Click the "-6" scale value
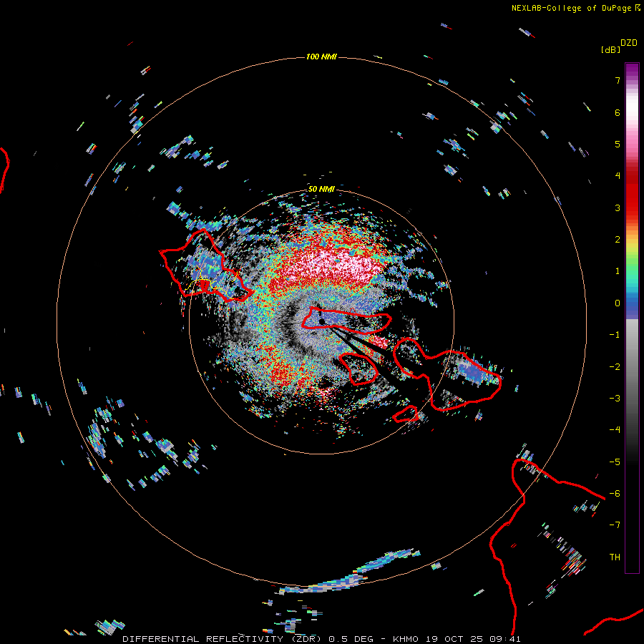 pyautogui.click(x=615, y=494)
